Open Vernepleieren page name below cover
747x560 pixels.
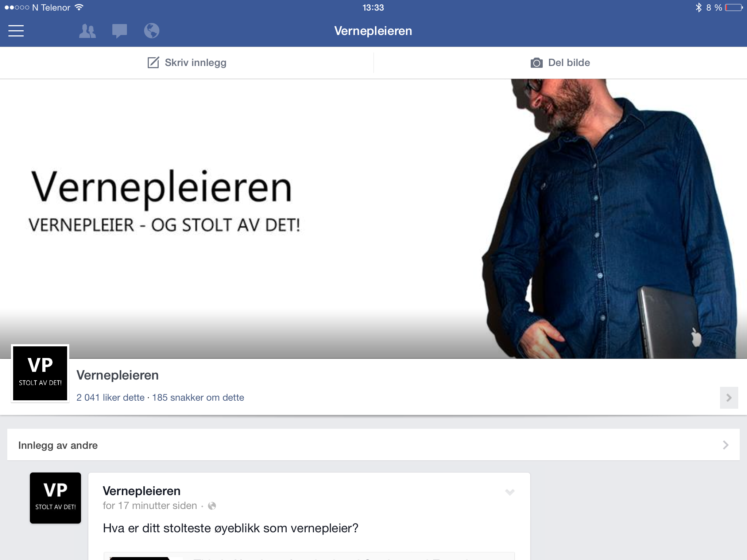[117, 375]
